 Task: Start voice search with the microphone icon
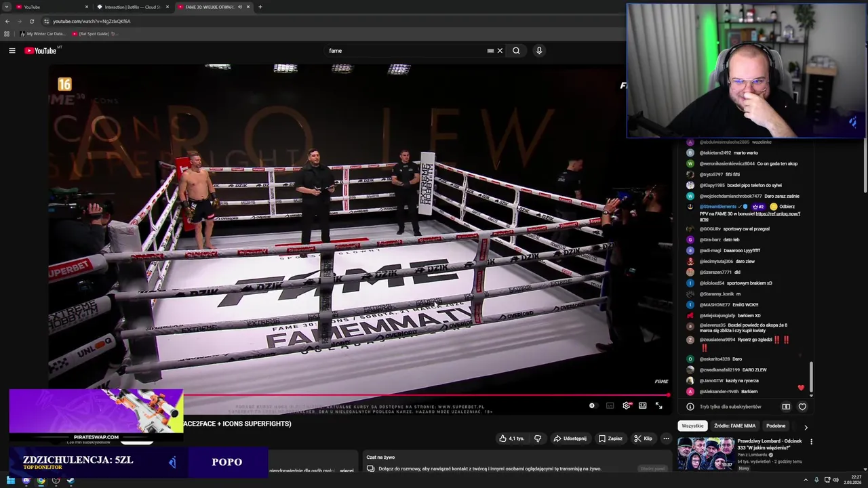point(539,51)
